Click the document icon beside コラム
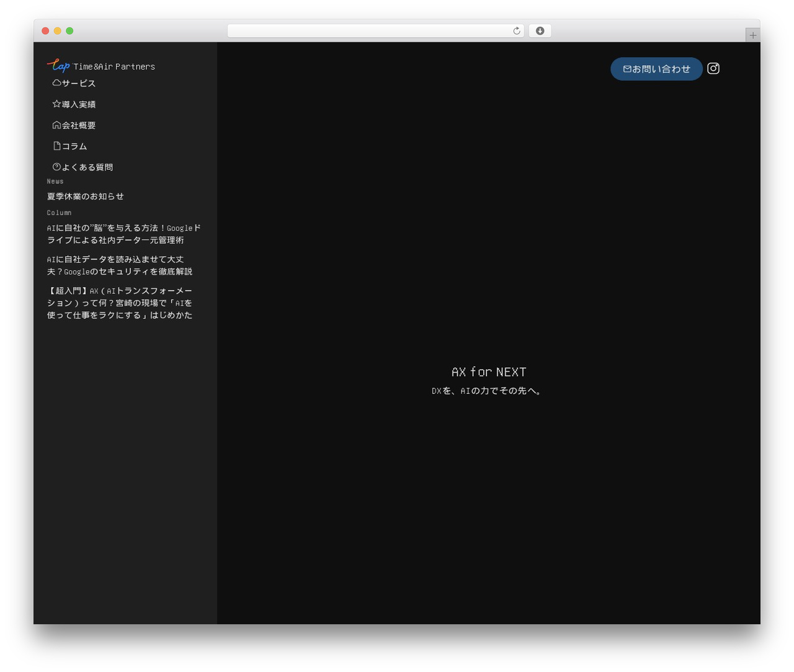This screenshot has height=672, width=794. 56,146
